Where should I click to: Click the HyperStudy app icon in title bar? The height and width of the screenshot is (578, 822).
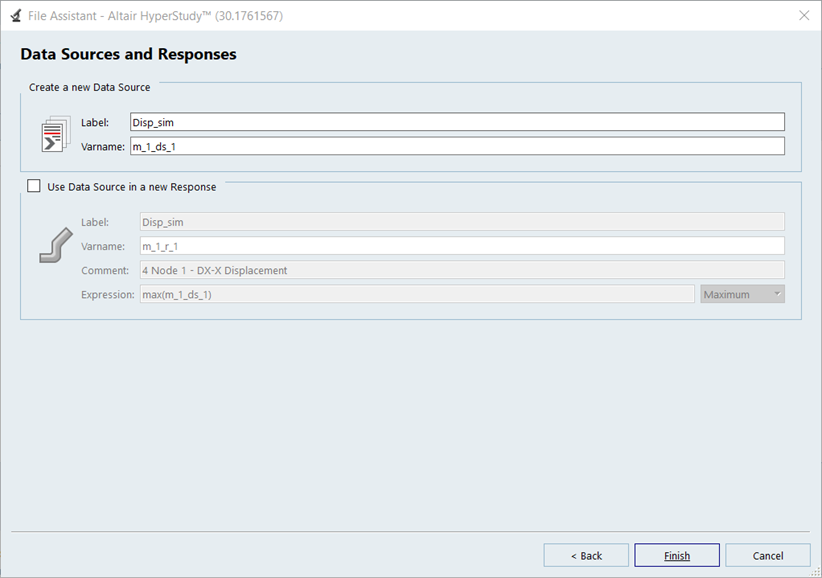[14, 15]
